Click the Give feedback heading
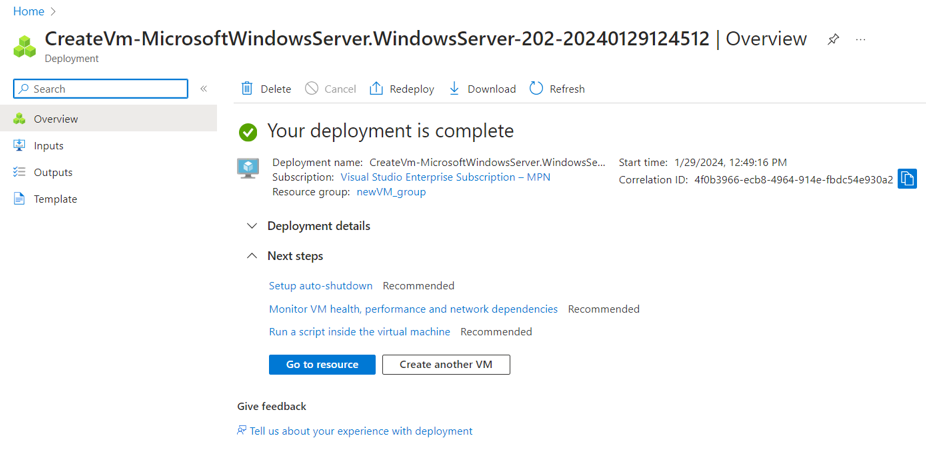 [x=272, y=406]
